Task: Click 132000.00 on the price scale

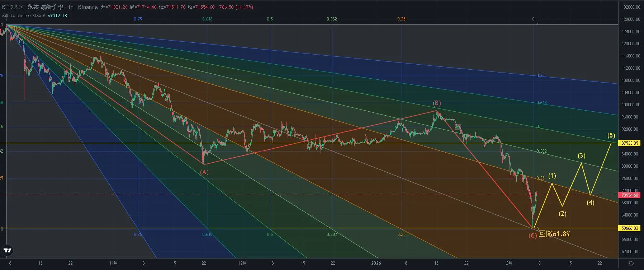Action: 631,7
